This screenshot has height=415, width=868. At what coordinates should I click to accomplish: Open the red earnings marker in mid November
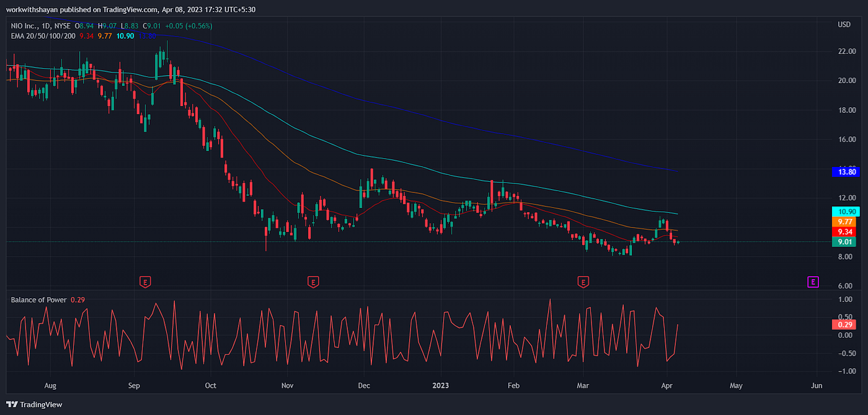[313, 282]
